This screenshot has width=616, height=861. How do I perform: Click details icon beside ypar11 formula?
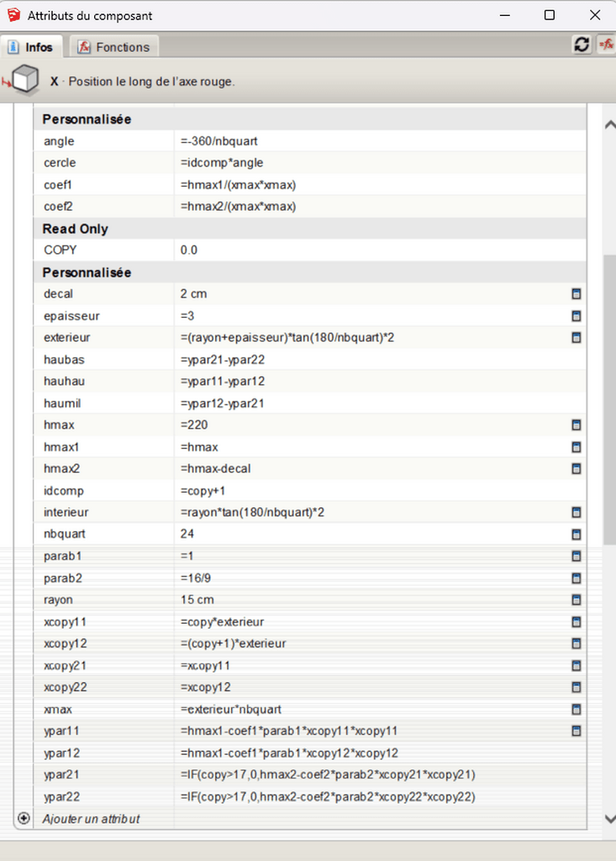click(577, 732)
